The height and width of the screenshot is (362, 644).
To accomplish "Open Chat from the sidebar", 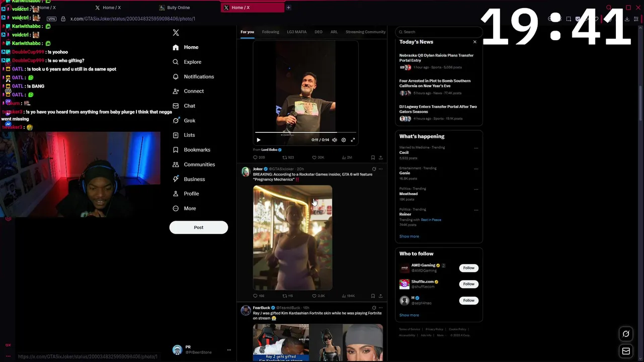I will point(184,106).
